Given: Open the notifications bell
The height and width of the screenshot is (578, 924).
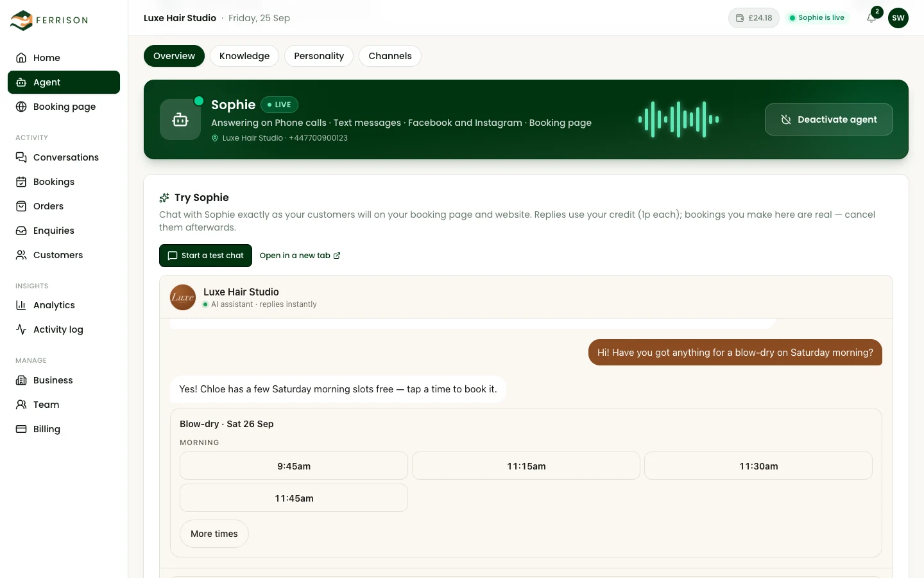Looking at the screenshot, I should 871,18.
